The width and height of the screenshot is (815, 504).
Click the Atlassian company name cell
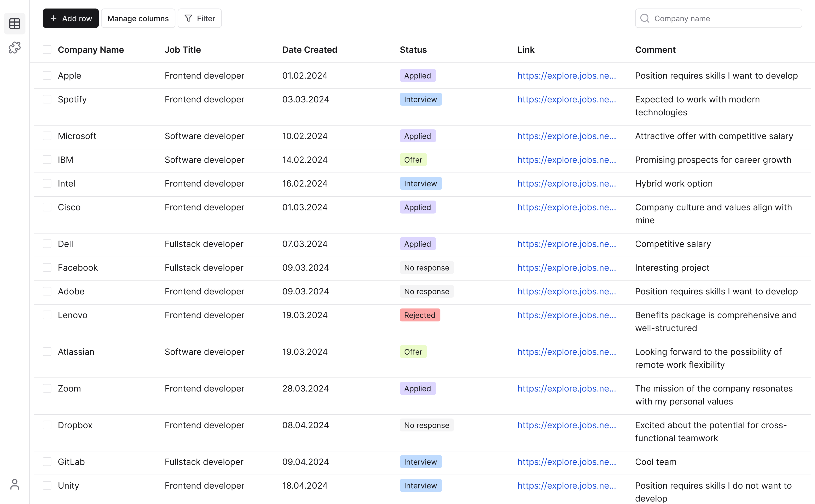tap(76, 352)
